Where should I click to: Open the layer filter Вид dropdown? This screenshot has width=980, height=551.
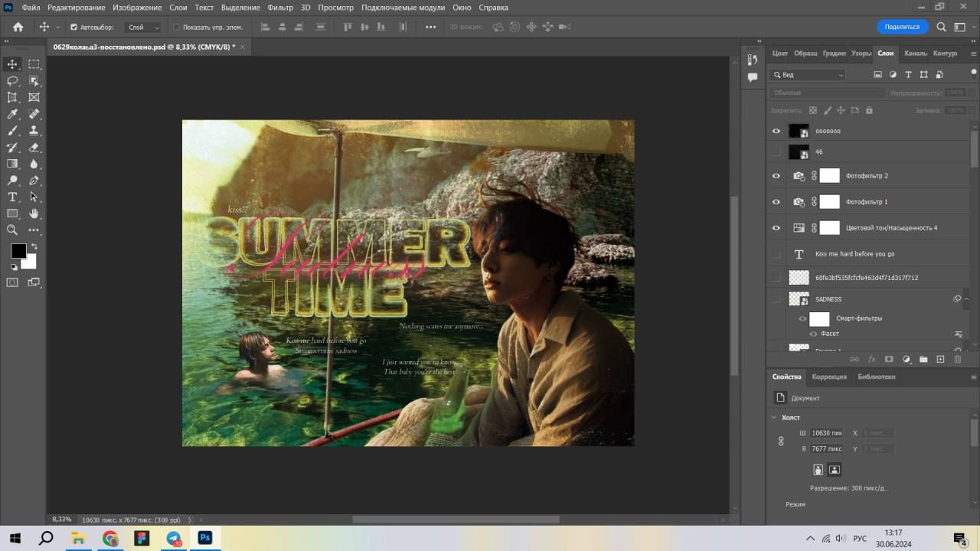tap(808, 75)
